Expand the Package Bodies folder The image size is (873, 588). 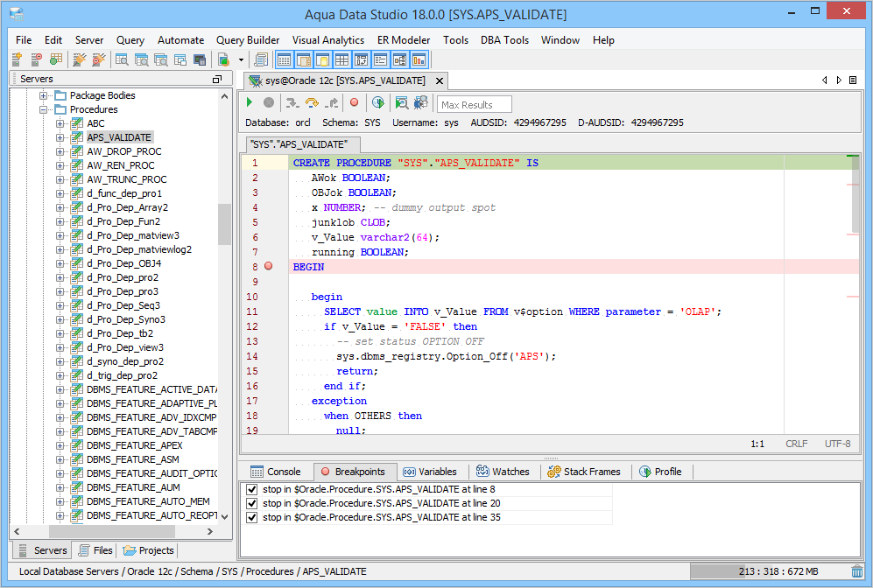(44, 96)
